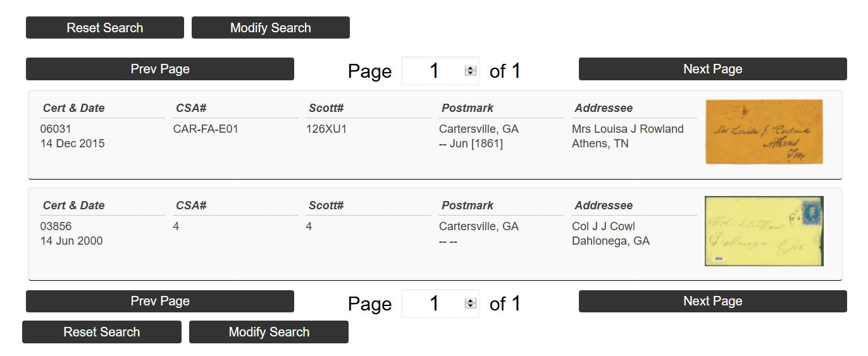Click the top page number input field

tap(440, 71)
